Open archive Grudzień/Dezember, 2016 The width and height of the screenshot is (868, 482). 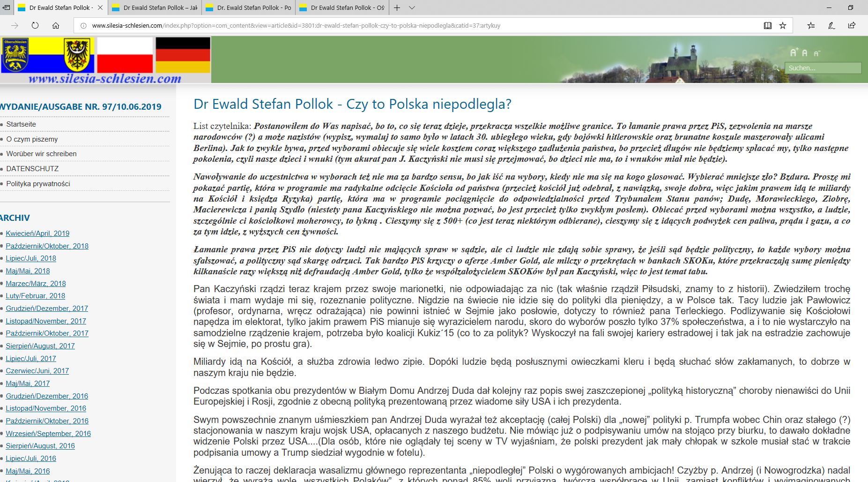pyautogui.click(x=47, y=396)
